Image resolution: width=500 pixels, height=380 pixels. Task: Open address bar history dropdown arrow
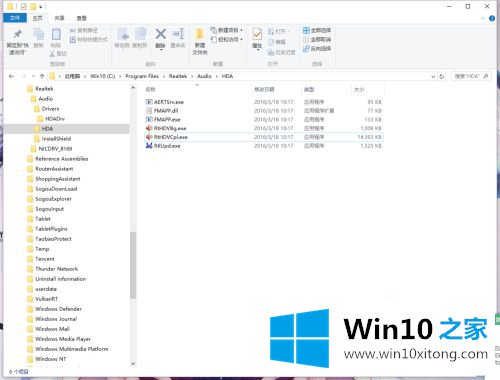point(433,76)
